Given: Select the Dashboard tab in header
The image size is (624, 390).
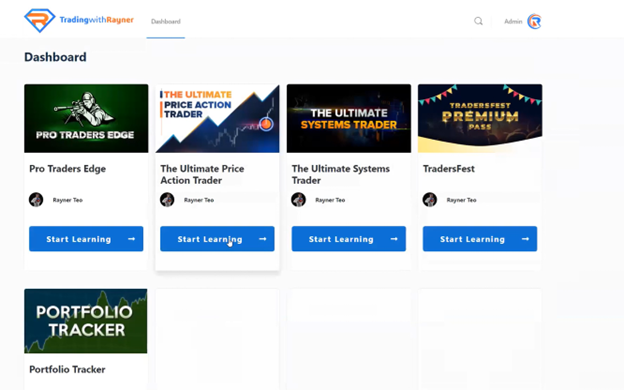Looking at the screenshot, I should pos(166,21).
